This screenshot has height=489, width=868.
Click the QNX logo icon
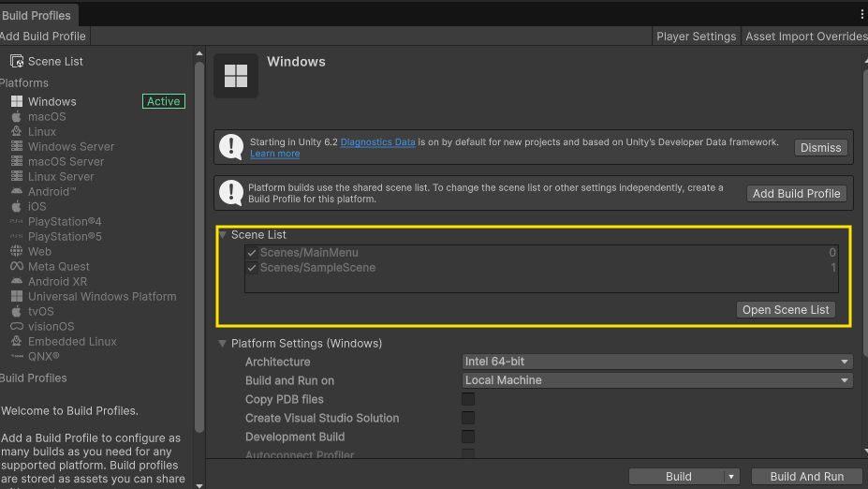pos(17,356)
